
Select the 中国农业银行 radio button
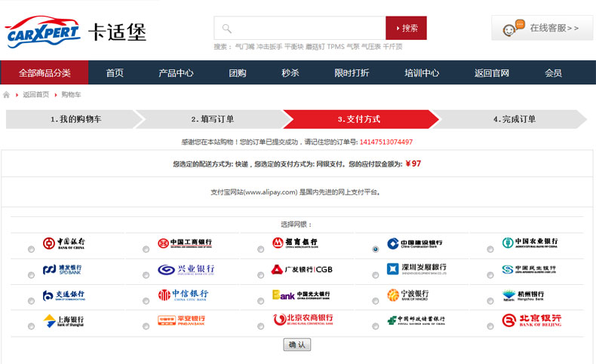490,249
